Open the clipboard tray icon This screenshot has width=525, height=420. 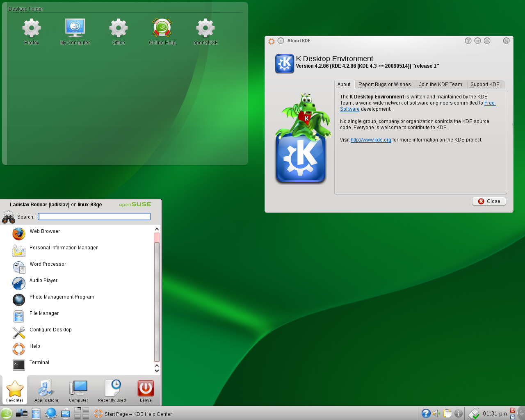click(447, 413)
